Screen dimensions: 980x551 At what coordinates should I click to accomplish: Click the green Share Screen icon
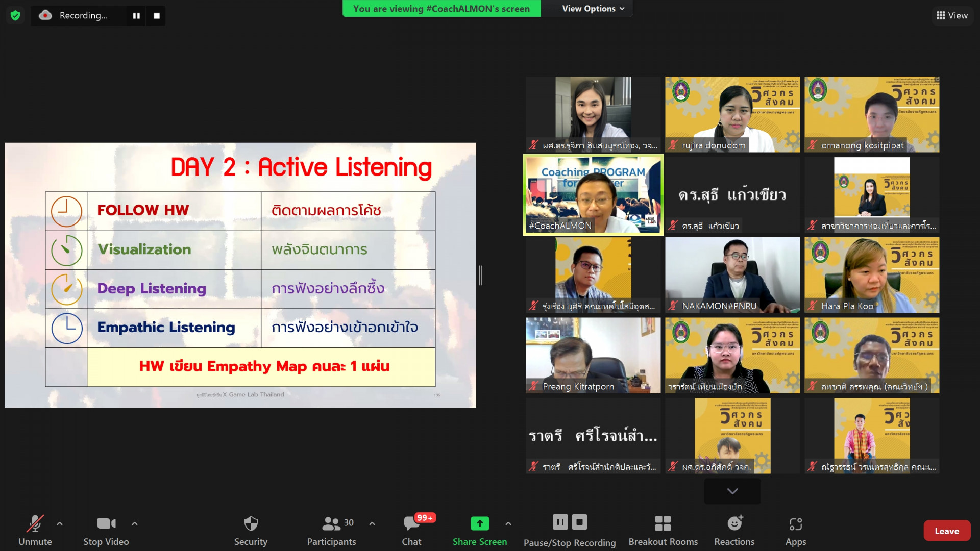(x=479, y=523)
